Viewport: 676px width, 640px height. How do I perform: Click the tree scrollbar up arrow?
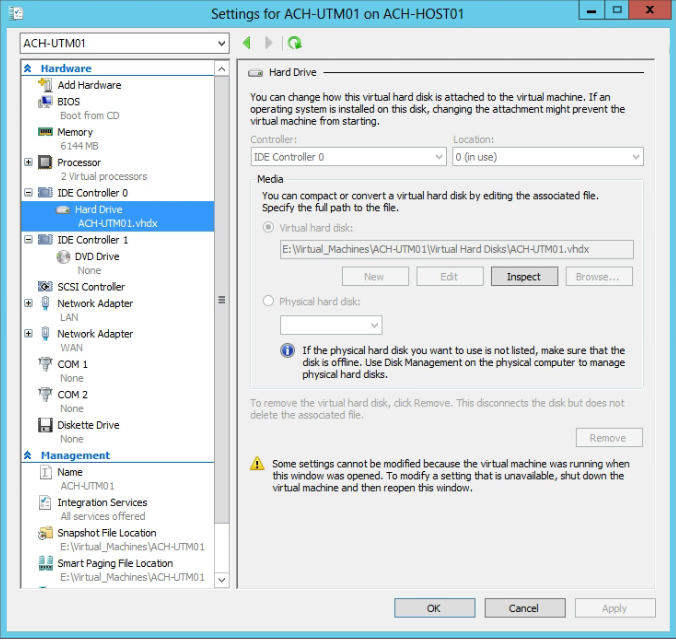tap(222, 69)
